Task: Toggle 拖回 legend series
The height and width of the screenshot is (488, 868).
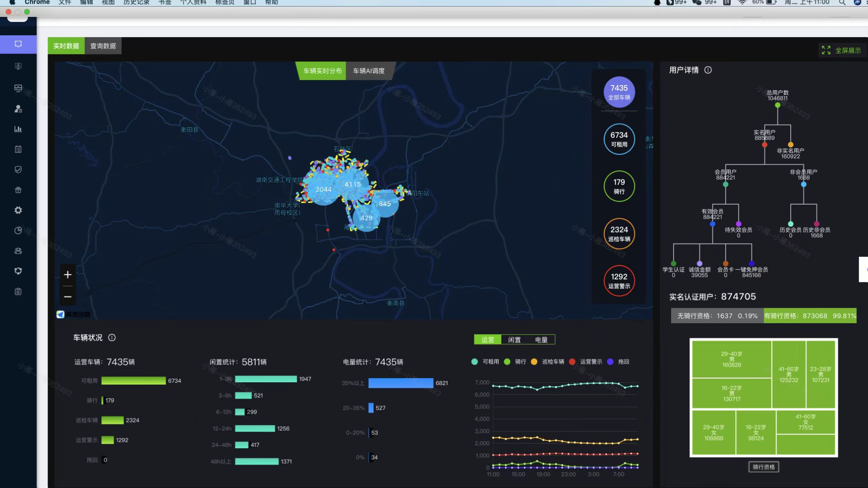Action: click(x=618, y=362)
